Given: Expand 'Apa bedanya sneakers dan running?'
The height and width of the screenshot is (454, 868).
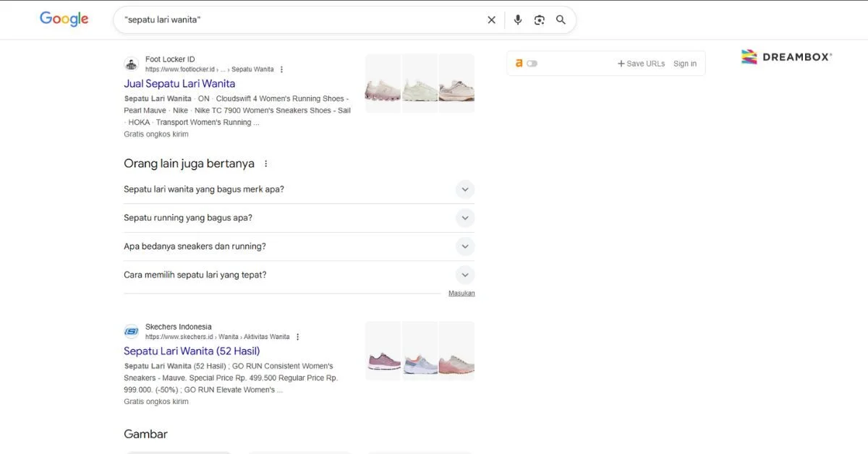Looking at the screenshot, I should pyautogui.click(x=465, y=246).
